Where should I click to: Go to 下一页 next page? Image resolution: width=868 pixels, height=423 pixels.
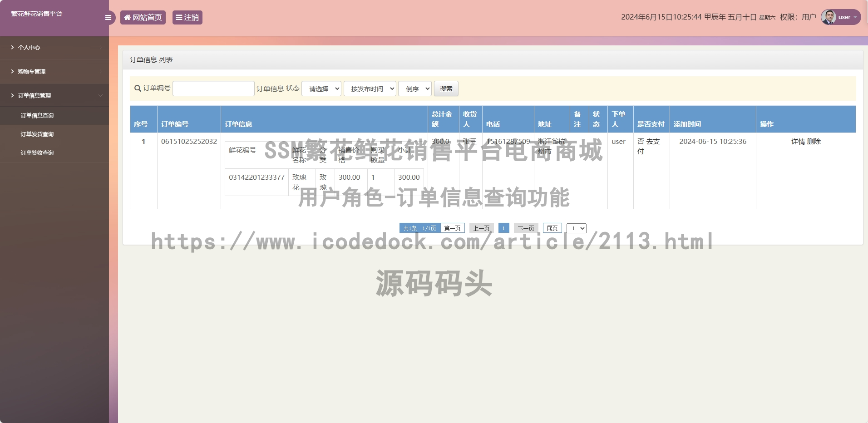[x=526, y=228]
